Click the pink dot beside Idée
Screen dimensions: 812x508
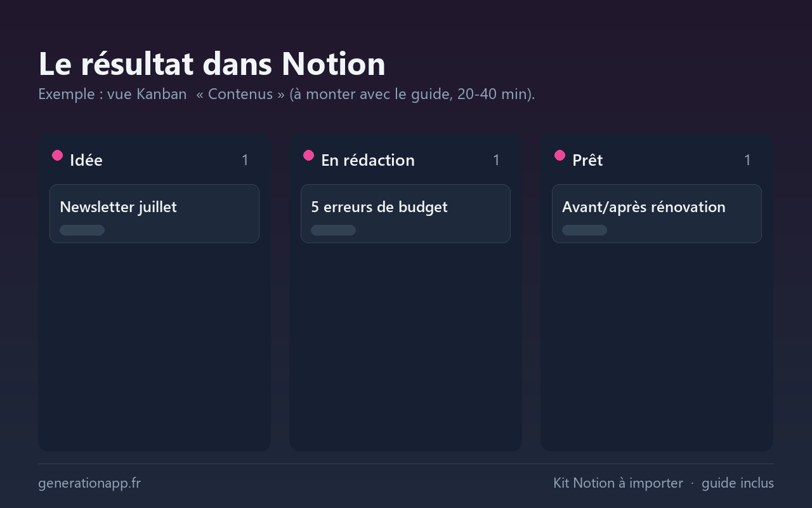click(57, 155)
